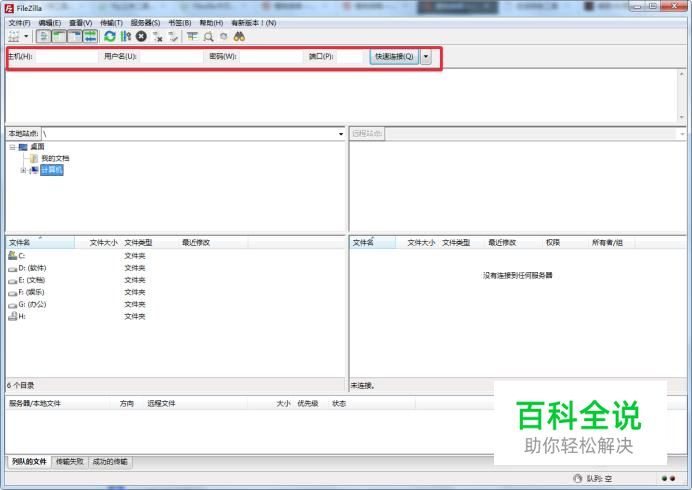Open the 帮助(H) menu
This screenshot has height=490, width=692.
(x=211, y=23)
